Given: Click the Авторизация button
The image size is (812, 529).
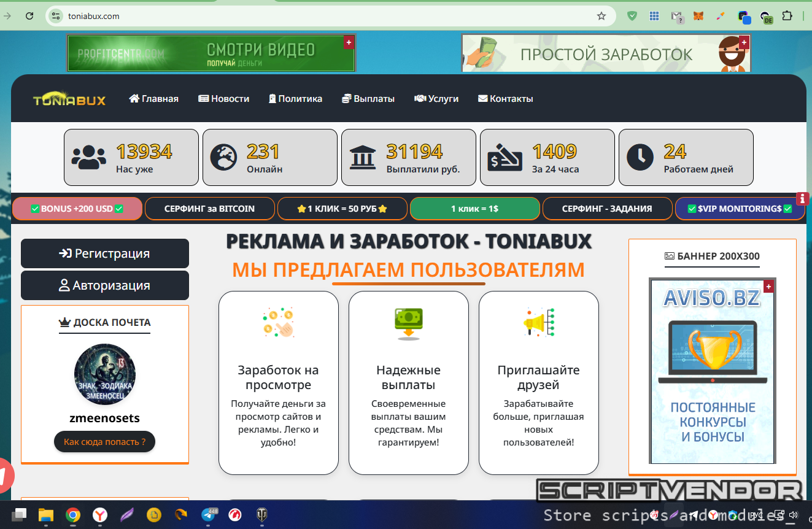Looking at the screenshot, I should [105, 285].
